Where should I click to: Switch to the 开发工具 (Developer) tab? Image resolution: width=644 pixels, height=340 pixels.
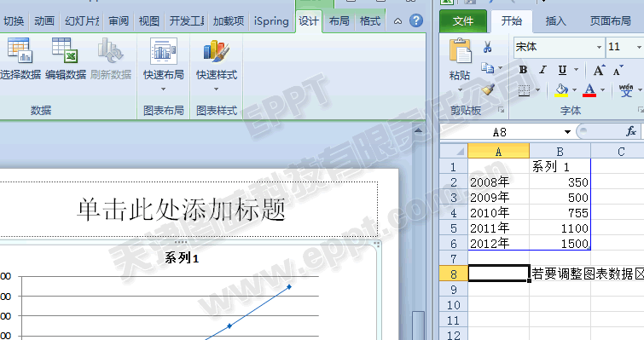[187, 21]
